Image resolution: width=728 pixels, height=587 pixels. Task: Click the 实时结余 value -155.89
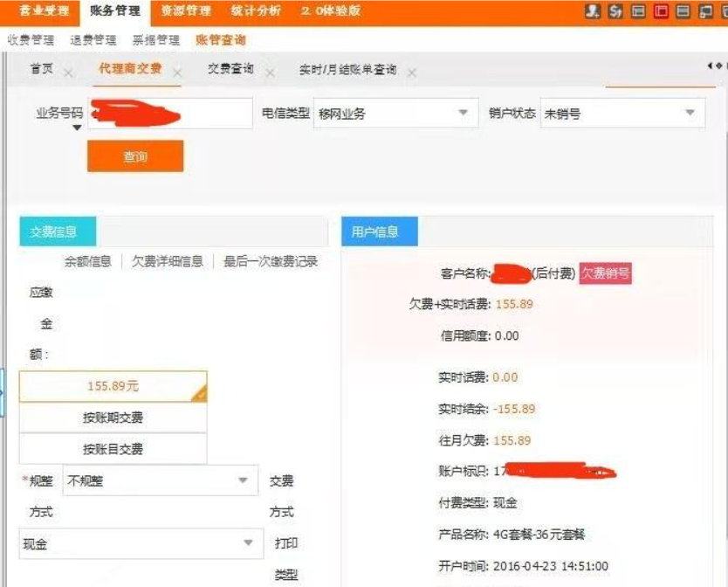tap(514, 409)
